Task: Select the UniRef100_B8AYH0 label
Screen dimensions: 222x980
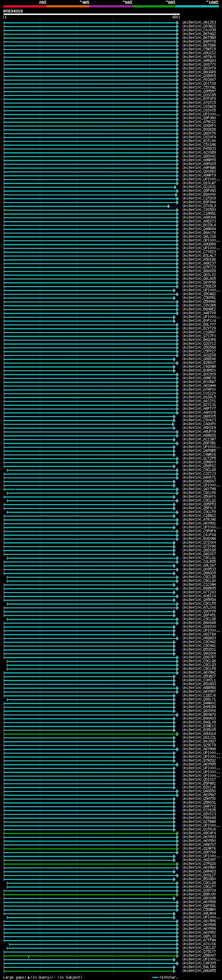Action: (199, 194)
